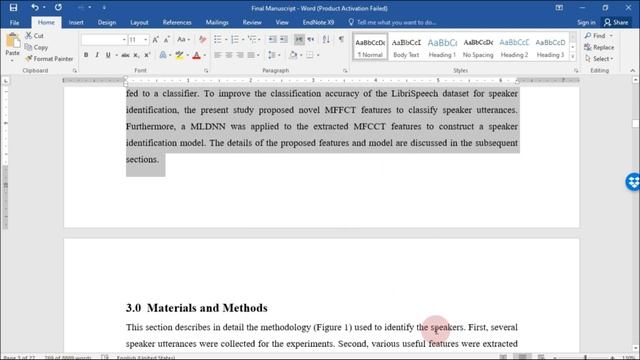This screenshot has width=640, height=360.
Task: Open Replace dialog
Action: tap(599, 47)
